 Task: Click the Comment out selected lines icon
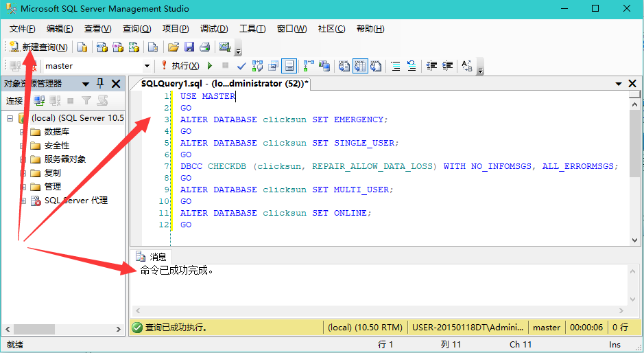[396, 66]
